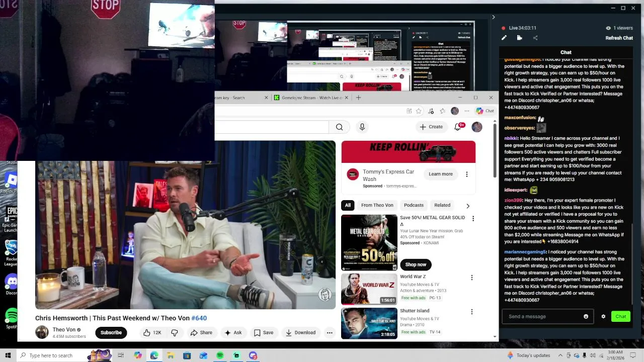
Task: Open emoji picker in Kick chat box
Action: [x=586, y=316]
